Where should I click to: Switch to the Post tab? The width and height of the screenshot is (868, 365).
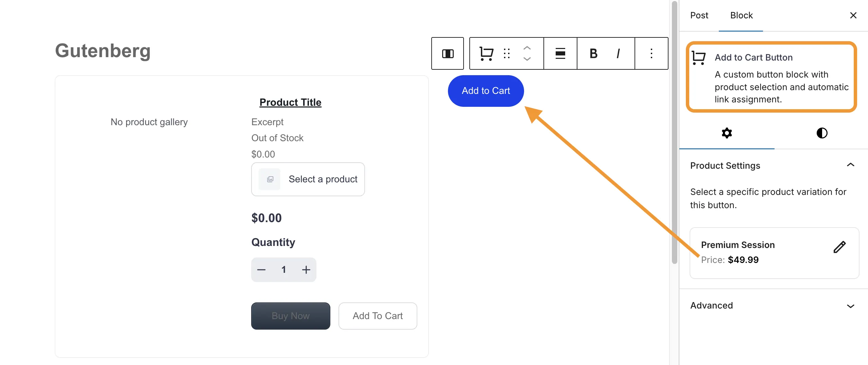pyautogui.click(x=699, y=15)
